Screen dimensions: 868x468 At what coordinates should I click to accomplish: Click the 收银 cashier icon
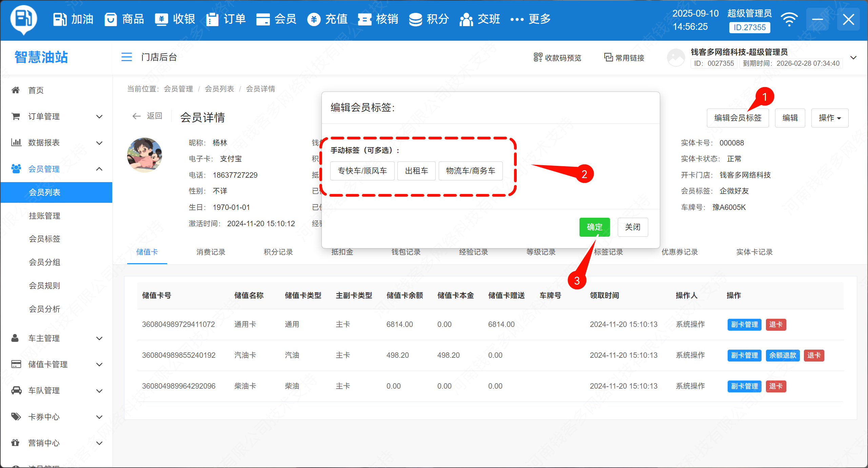pyautogui.click(x=161, y=19)
